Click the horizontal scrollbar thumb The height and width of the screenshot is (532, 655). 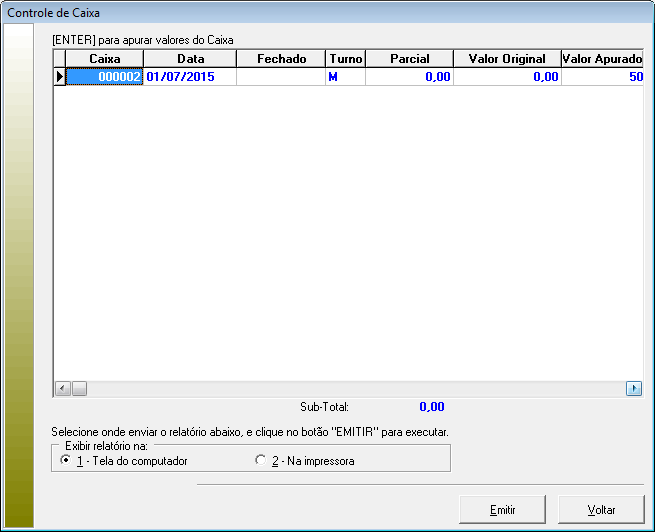pyautogui.click(x=79, y=388)
